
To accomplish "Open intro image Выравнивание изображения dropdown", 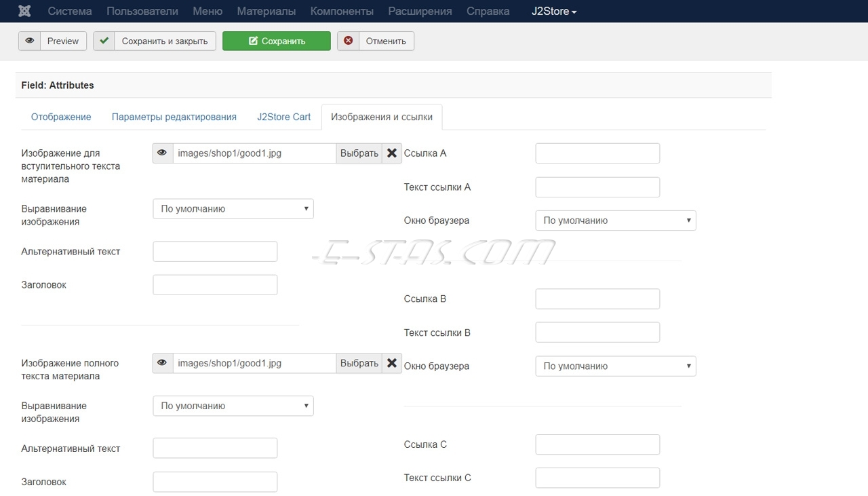I will coord(233,209).
